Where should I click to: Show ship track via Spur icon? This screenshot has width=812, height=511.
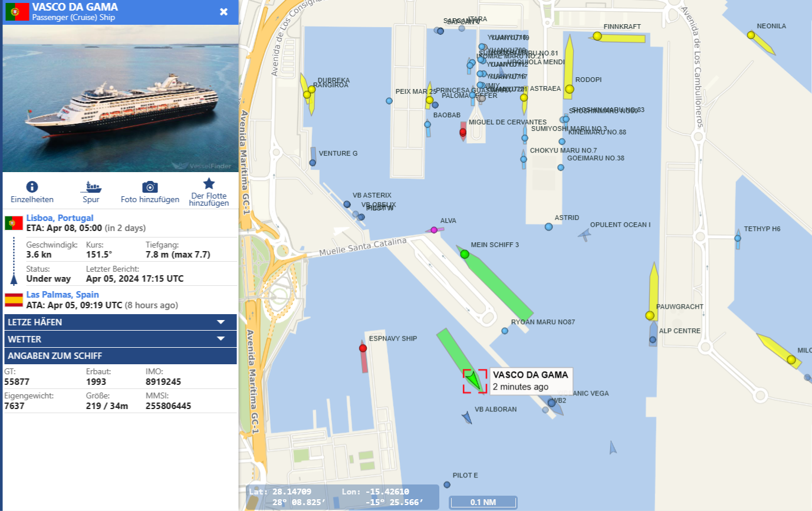pos(91,187)
